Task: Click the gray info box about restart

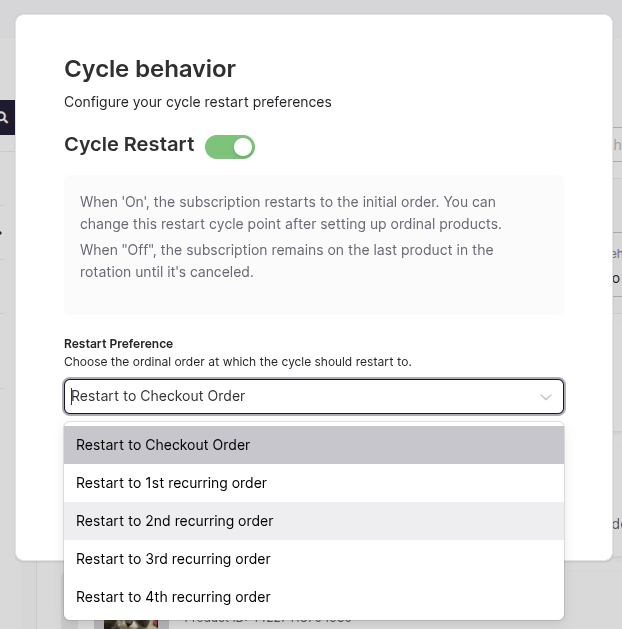Action: click(x=314, y=245)
